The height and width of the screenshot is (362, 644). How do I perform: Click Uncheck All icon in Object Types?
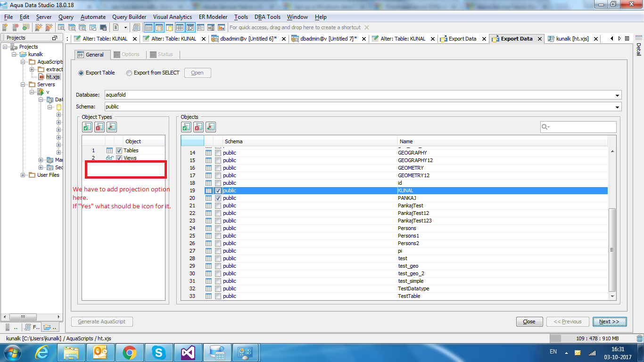[x=99, y=127]
